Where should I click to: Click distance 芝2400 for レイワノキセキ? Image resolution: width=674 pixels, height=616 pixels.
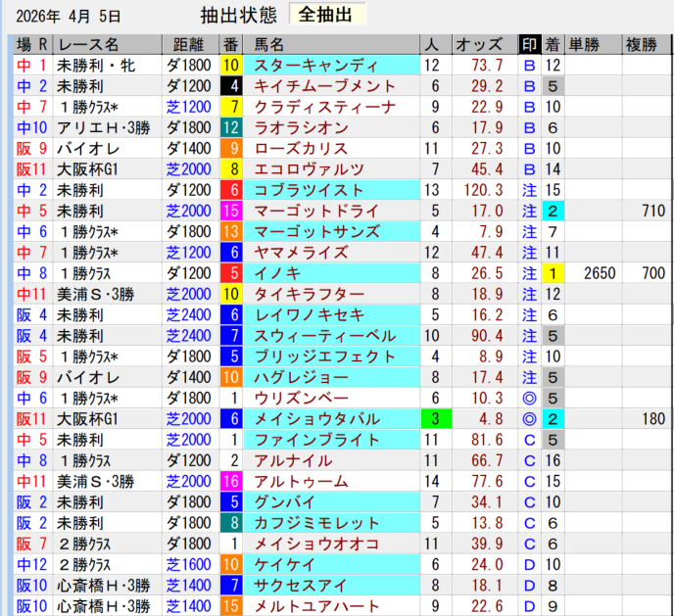pos(189,315)
